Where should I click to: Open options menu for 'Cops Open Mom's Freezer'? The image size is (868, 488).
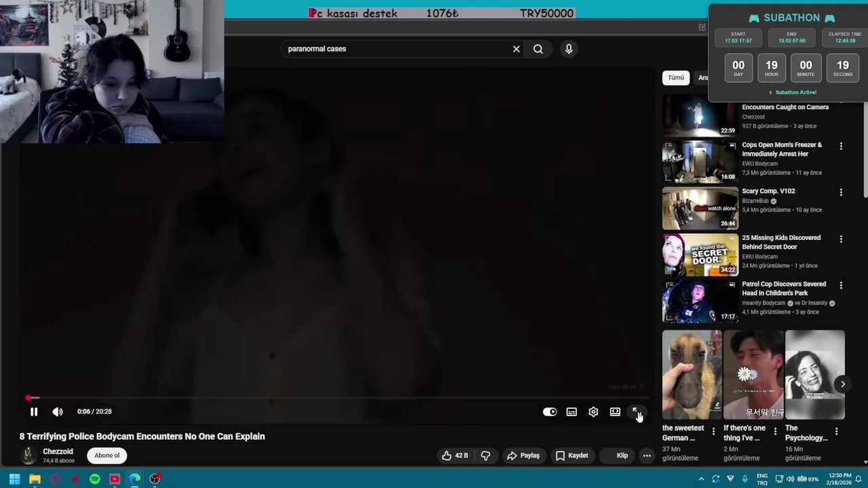[841, 146]
